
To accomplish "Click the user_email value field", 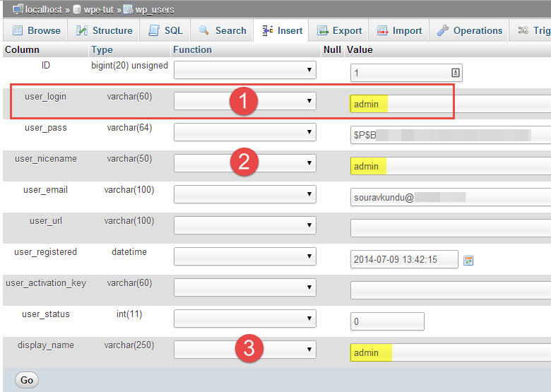I will click(x=451, y=197).
